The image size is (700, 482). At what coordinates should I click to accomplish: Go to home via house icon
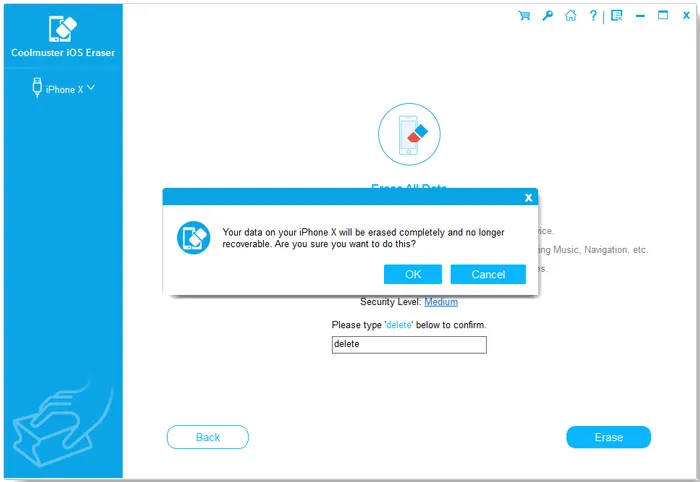coord(571,16)
